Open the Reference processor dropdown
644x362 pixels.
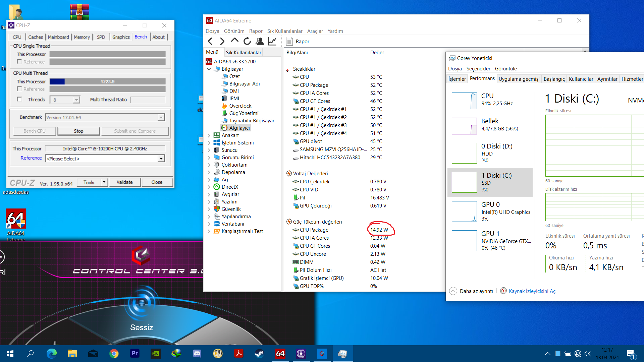161,159
